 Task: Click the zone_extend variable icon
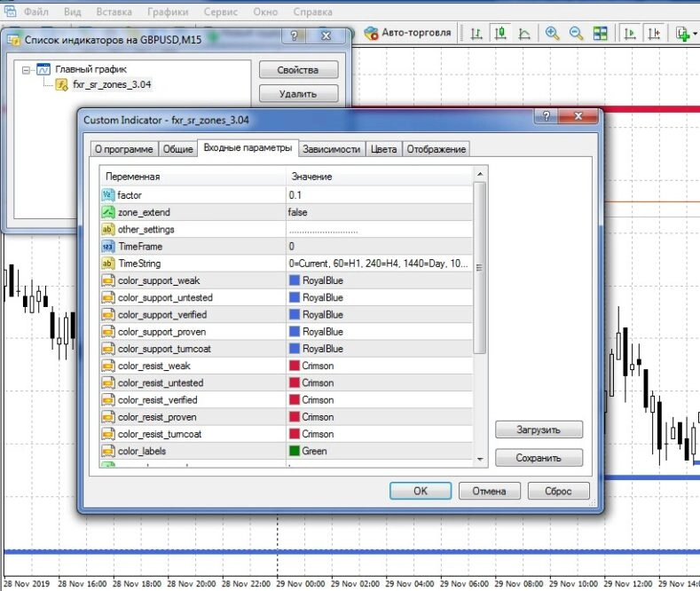point(107,212)
